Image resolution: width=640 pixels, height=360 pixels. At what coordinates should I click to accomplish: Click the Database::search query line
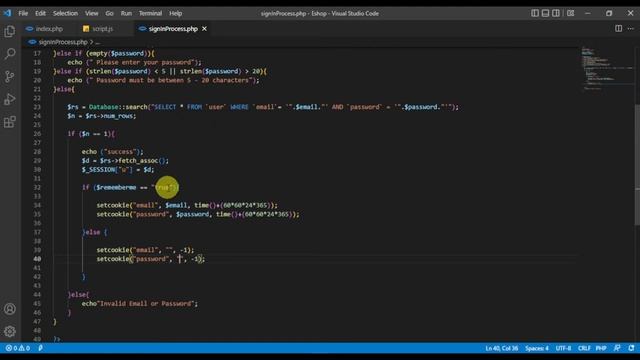click(263, 107)
